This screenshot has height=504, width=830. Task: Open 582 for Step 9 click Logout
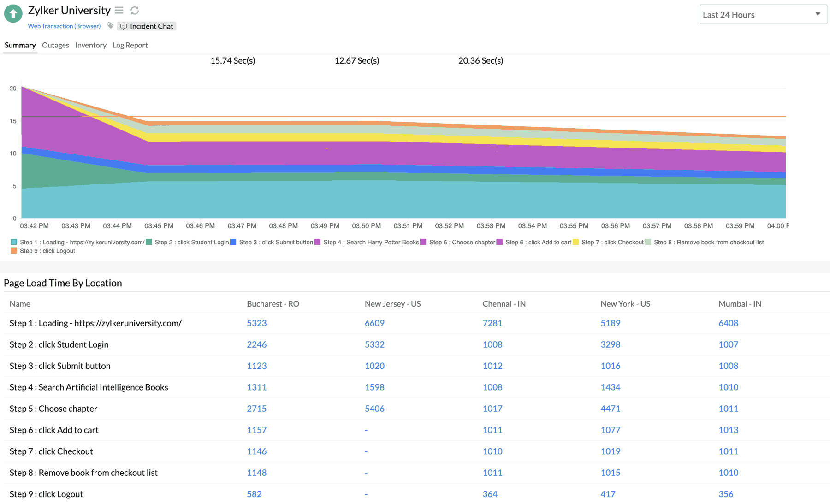tap(254, 494)
